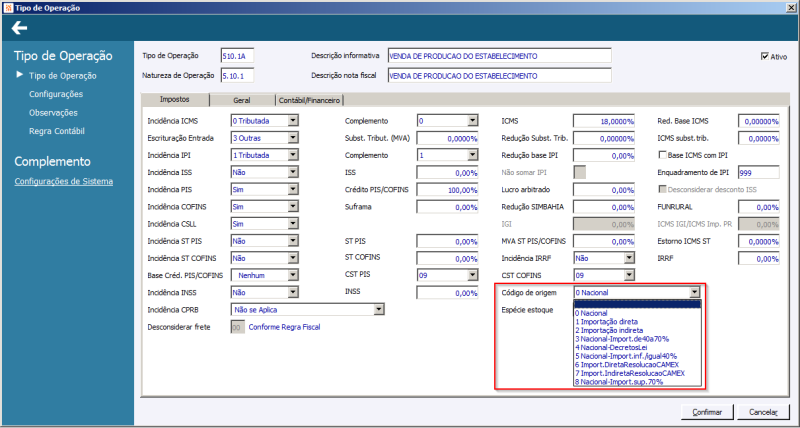Select Regra Contábil in sidebar

(57, 131)
